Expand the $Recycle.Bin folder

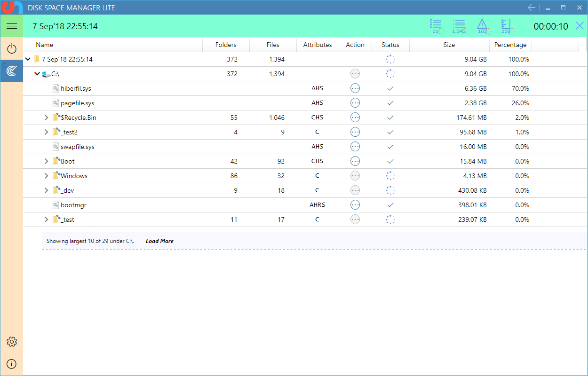pos(46,117)
